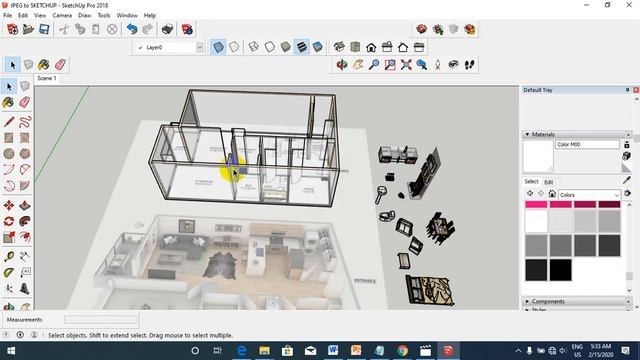Enable Shaded With Textures style

pos(302,47)
